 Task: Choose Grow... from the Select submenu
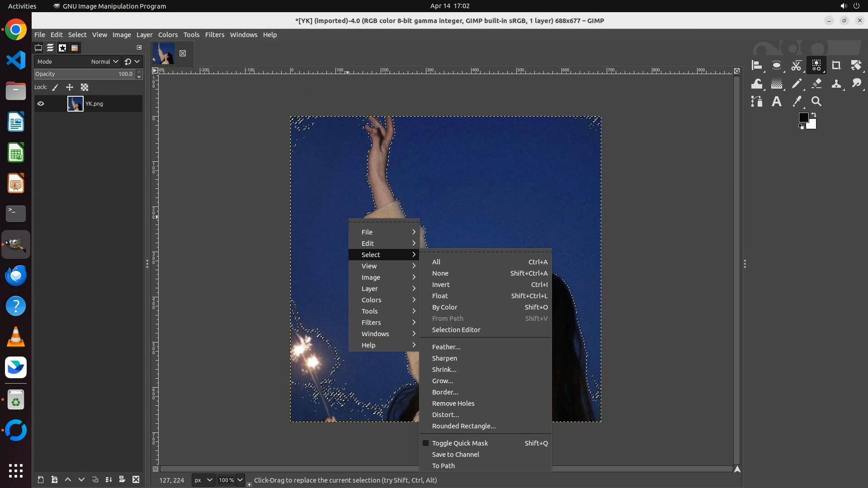click(443, 381)
